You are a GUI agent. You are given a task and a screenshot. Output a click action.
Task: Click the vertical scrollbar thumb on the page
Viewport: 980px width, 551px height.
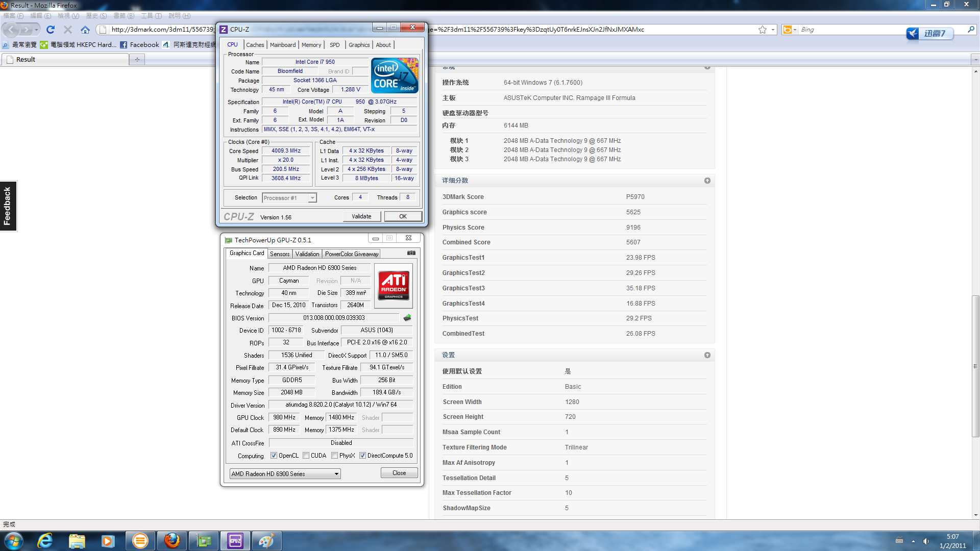pos(975,366)
